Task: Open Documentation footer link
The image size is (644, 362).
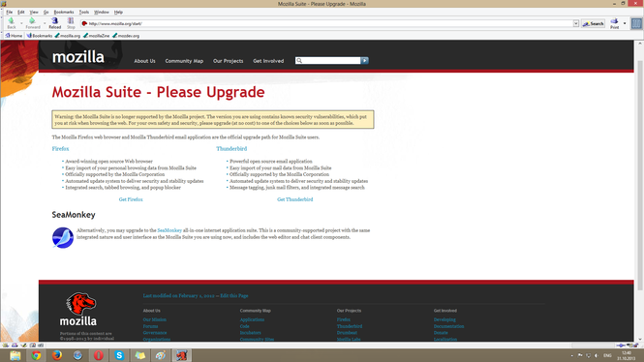Action: pos(448,326)
